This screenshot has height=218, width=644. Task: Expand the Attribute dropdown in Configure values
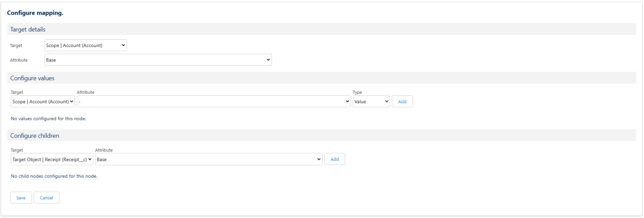click(x=214, y=101)
